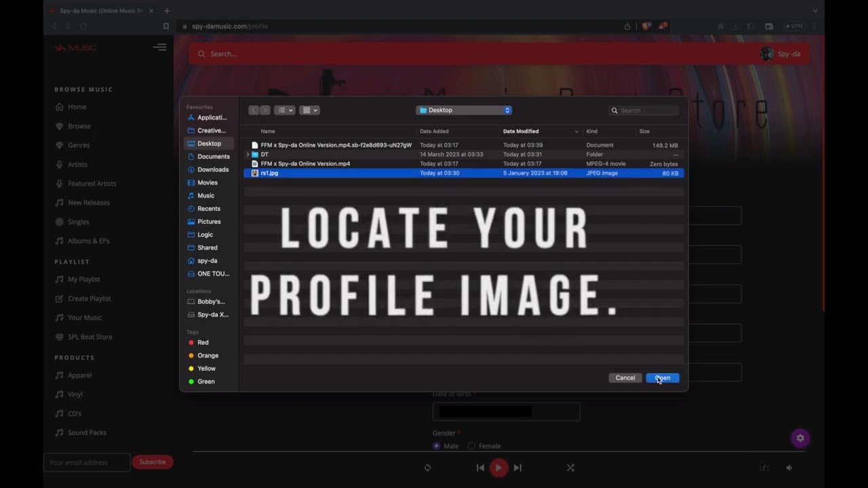Open Genres in the website sidebar
This screenshot has height=488, width=868.
[73, 145]
